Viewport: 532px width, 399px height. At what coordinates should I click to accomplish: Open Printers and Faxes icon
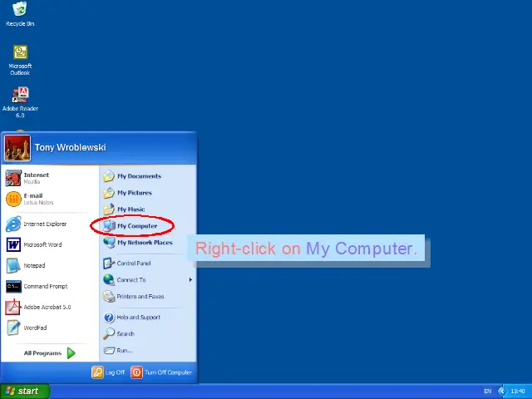(x=109, y=296)
